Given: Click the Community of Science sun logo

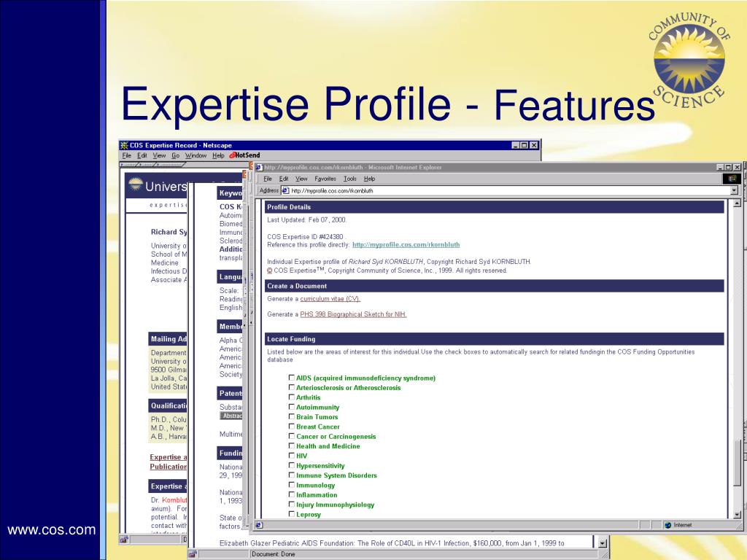Looking at the screenshot, I should click(689, 60).
